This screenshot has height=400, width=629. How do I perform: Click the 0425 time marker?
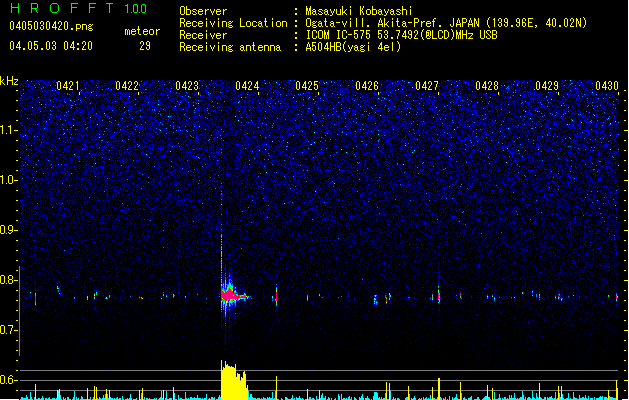coord(307,86)
